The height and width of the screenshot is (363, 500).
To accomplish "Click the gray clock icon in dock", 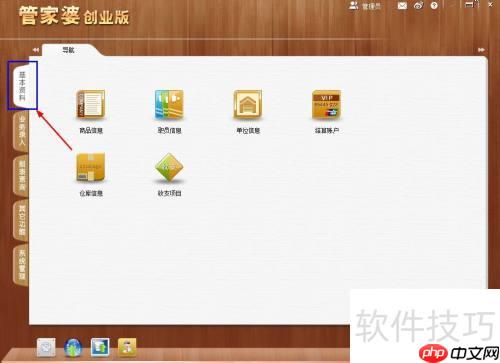I will tap(46, 348).
